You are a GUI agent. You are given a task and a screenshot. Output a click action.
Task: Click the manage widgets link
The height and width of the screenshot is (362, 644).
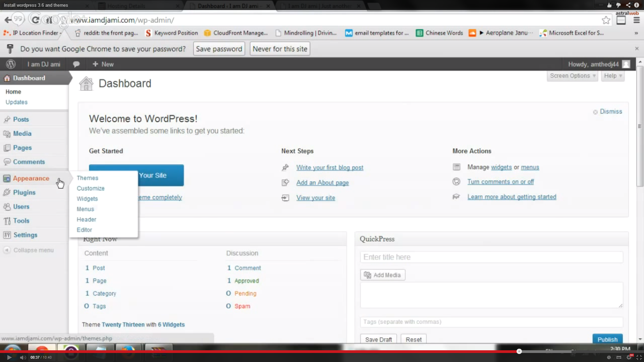[x=501, y=167]
